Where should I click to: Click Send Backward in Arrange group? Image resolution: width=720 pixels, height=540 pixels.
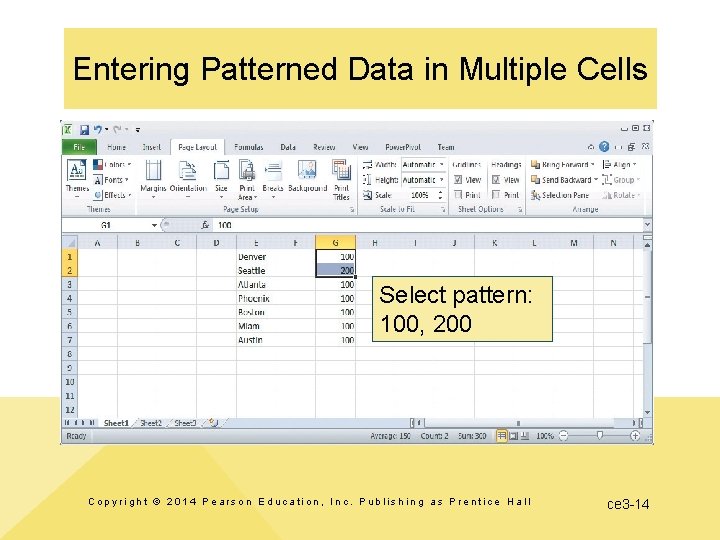click(x=564, y=180)
